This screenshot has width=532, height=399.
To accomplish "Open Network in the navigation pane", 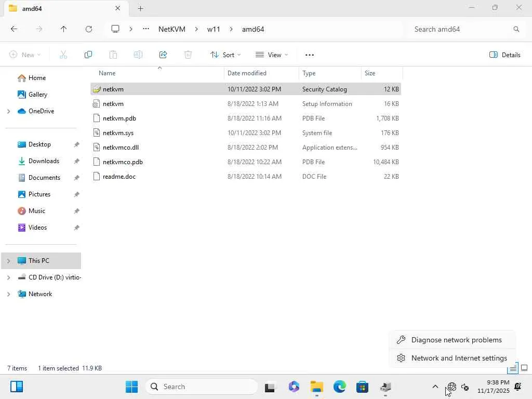I will 40,294.
